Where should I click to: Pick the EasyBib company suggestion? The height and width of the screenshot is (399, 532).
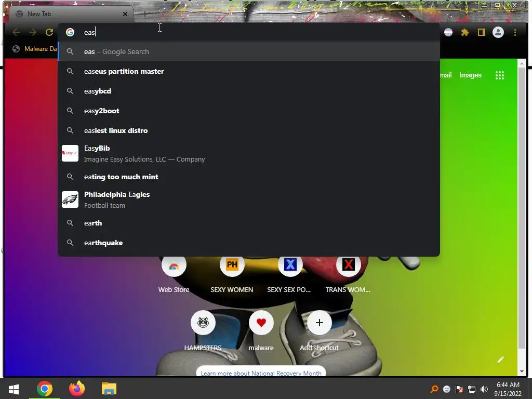[249, 153]
